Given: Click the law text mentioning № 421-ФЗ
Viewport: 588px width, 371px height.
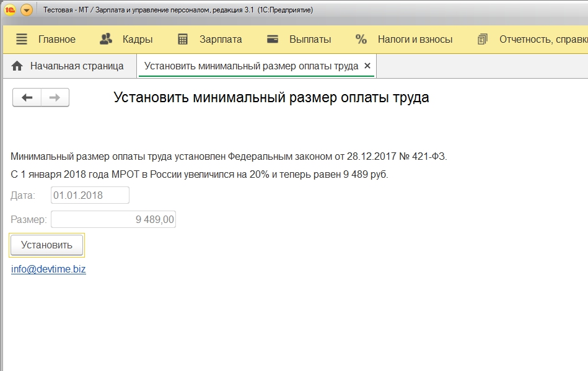Looking at the screenshot, I should pyautogui.click(x=229, y=156).
